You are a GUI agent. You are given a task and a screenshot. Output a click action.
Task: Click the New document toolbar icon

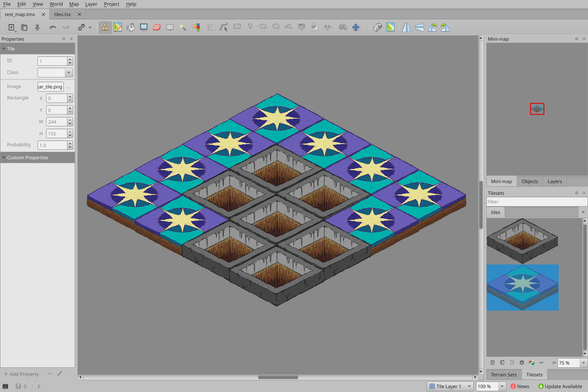tap(11, 27)
